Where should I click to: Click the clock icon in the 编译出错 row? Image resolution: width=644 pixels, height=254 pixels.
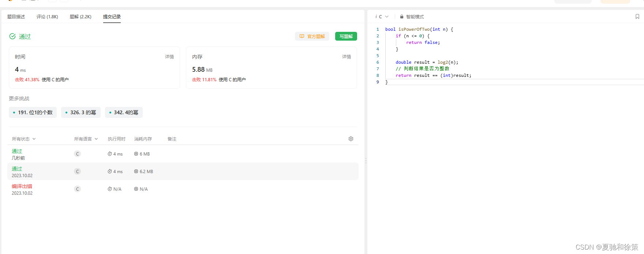click(x=110, y=189)
